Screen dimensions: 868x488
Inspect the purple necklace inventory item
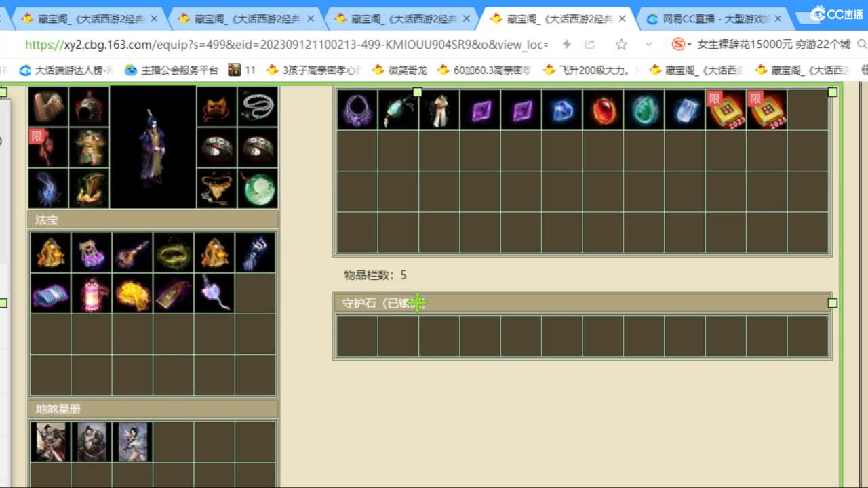click(357, 110)
